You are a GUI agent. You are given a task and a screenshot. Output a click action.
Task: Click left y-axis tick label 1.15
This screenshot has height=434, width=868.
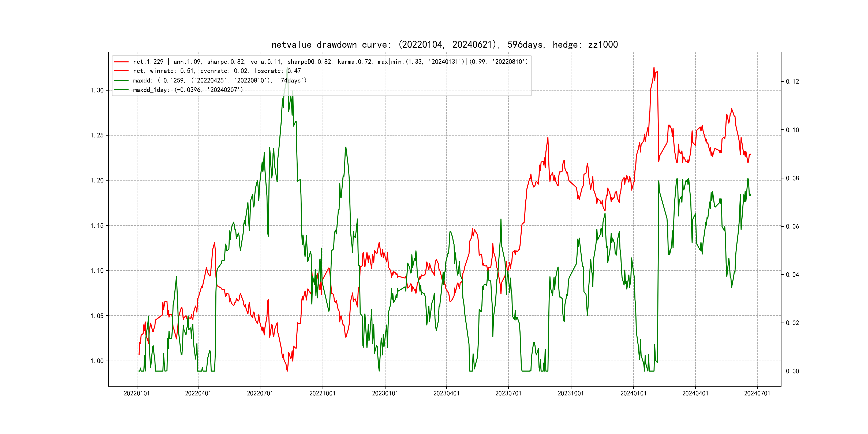[97, 226]
